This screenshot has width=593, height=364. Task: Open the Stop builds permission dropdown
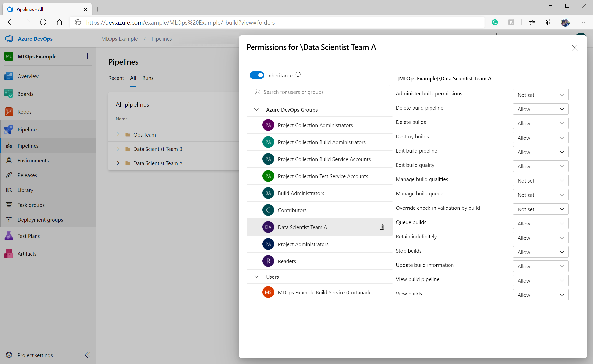tap(540, 252)
